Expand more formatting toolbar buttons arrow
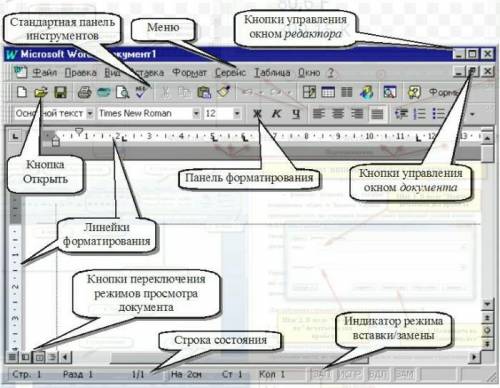 click(x=472, y=114)
